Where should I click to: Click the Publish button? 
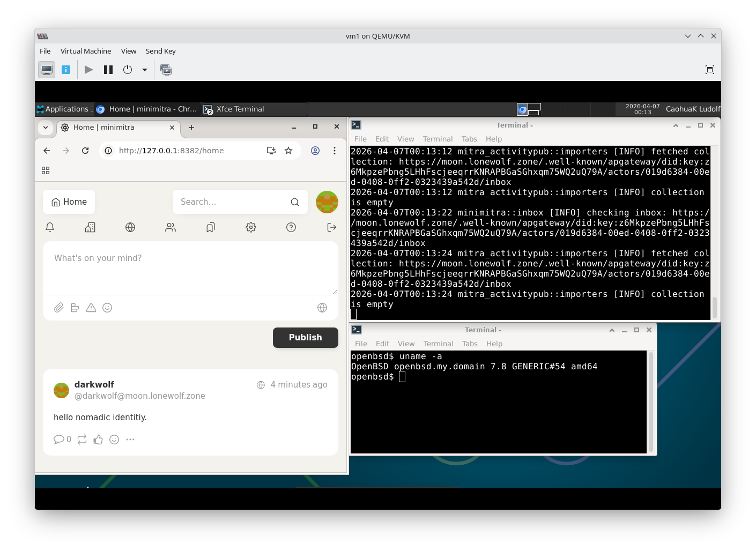click(x=305, y=338)
